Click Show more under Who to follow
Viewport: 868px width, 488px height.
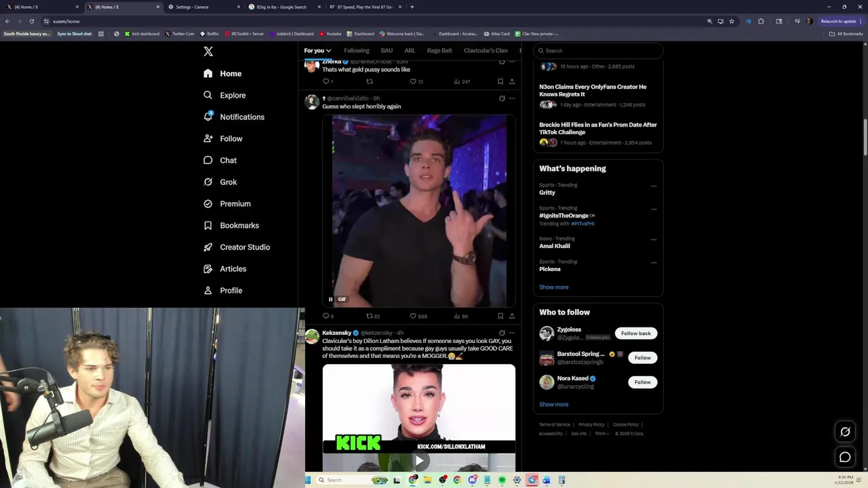tap(554, 405)
